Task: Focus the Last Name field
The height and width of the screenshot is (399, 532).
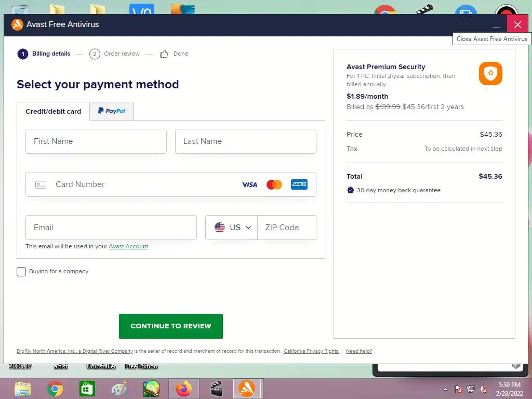Action: coord(246,141)
